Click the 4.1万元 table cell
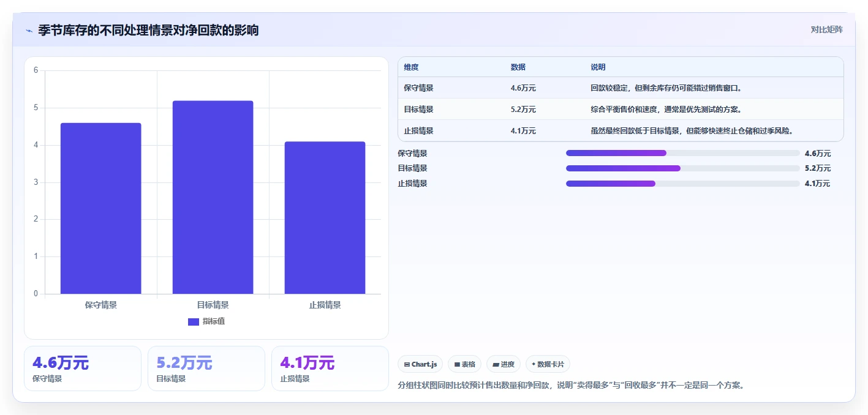The image size is (868, 415). click(x=523, y=131)
